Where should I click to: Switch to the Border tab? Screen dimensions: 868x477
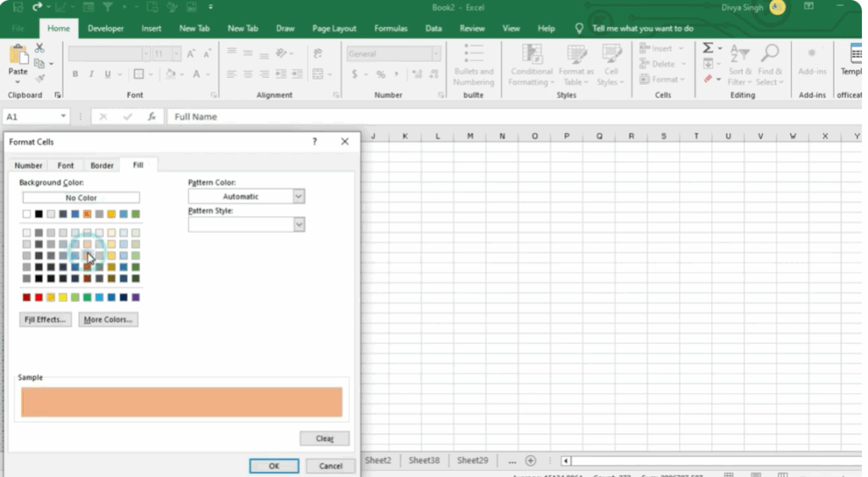click(x=102, y=165)
